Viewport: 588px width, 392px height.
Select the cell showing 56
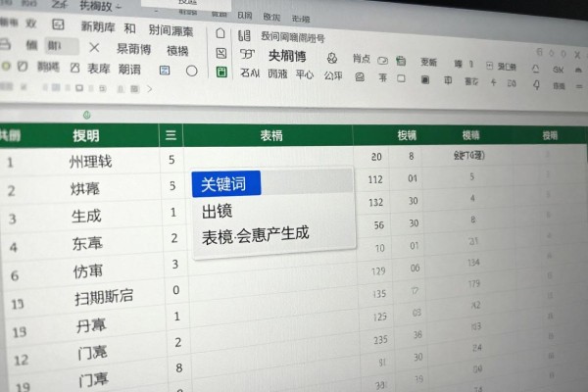pos(378,225)
